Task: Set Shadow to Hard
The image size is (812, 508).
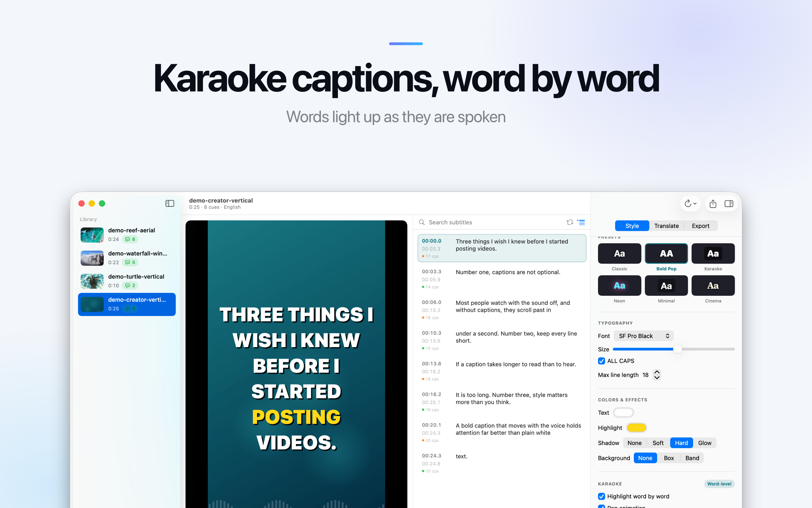Action: pos(681,443)
